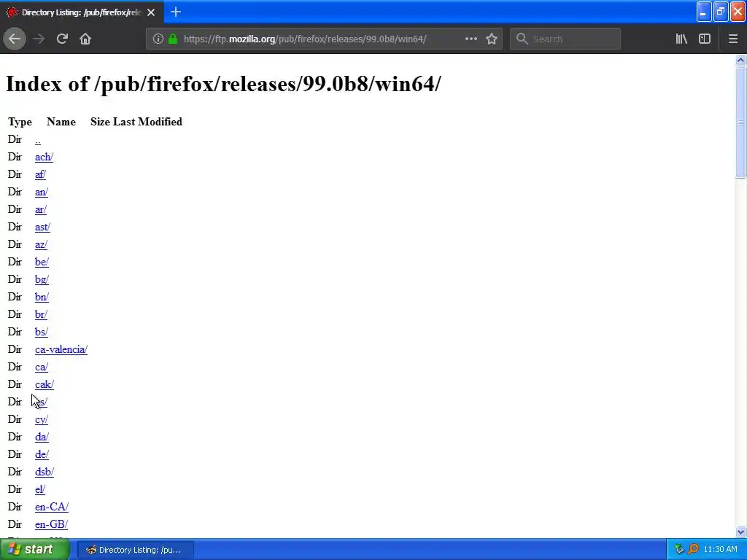Select the Directory Listing tab
Screen dimensions: 747x560
(x=82, y=12)
